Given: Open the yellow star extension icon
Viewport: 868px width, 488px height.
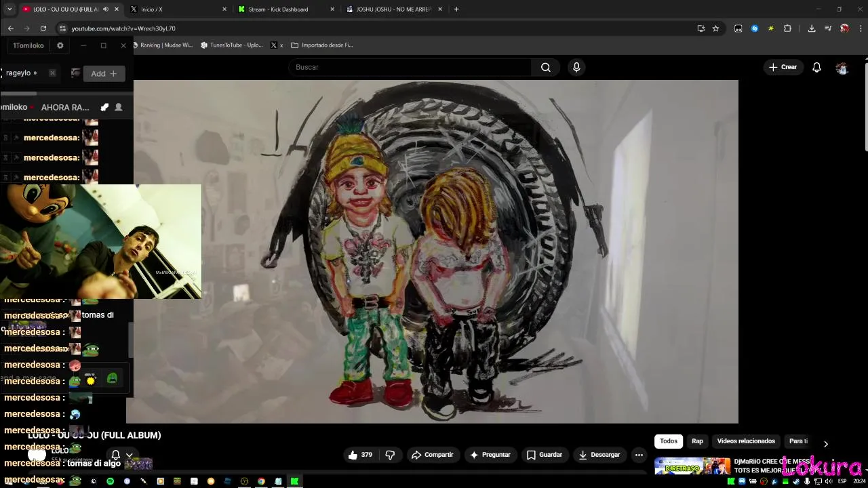Looking at the screenshot, I should click(x=771, y=28).
